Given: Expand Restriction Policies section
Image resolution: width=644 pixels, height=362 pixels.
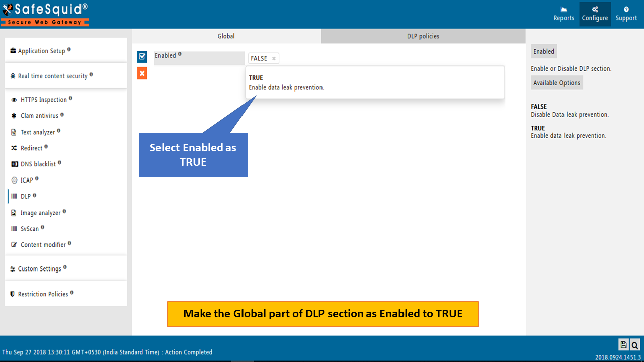Looking at the screenshot, I should click(66, 294).
